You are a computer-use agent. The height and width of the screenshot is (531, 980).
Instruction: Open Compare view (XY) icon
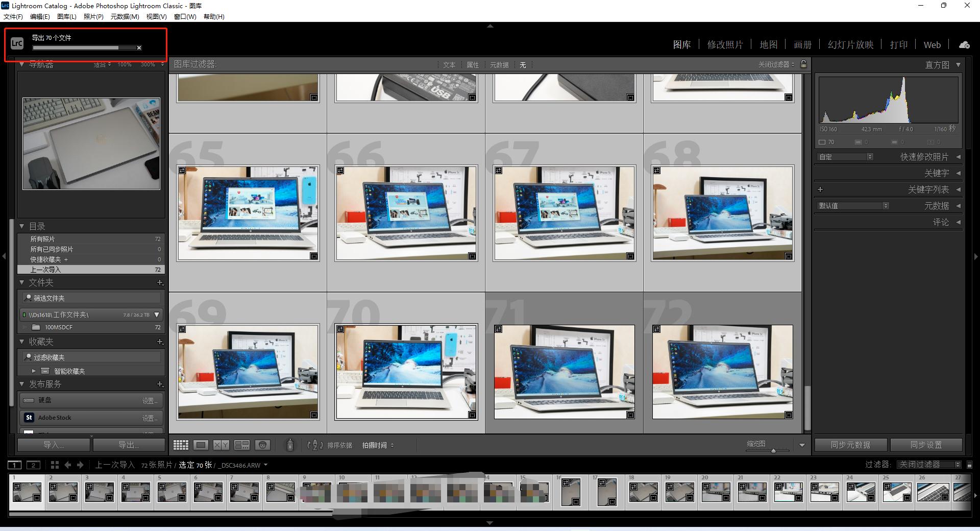point(221,445)
